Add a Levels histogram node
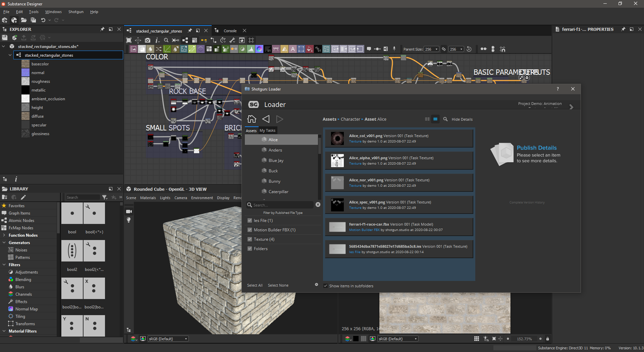Viewport: 644px width, 352px height. [251, 49]
